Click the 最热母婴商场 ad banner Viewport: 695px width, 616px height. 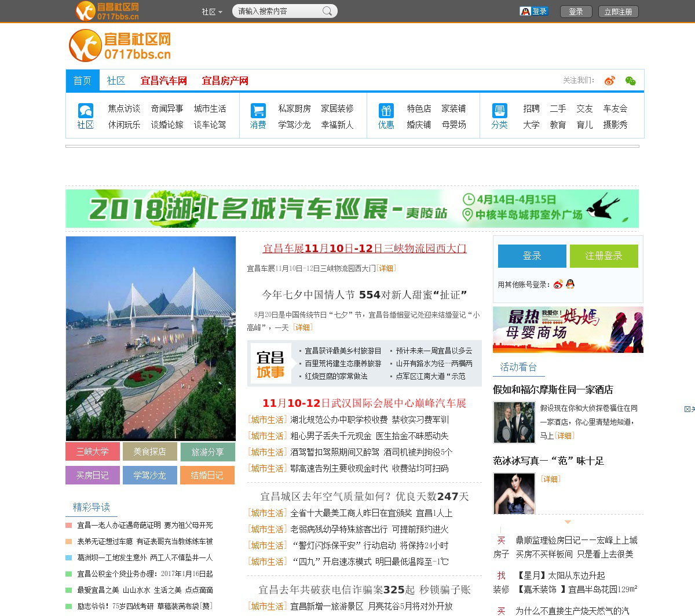[568, 330]
